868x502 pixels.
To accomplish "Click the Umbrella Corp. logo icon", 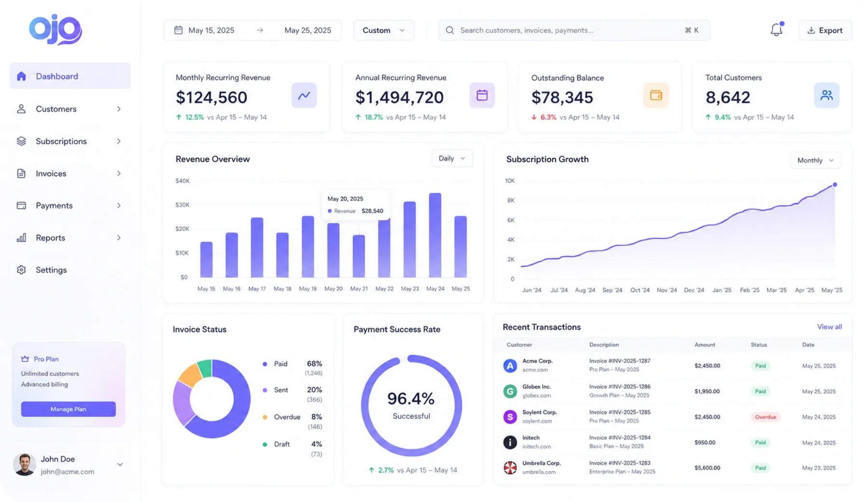I will point(510,468).
